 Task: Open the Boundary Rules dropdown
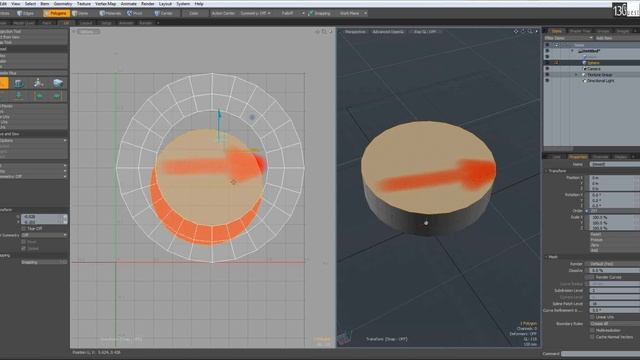[615, 324]
